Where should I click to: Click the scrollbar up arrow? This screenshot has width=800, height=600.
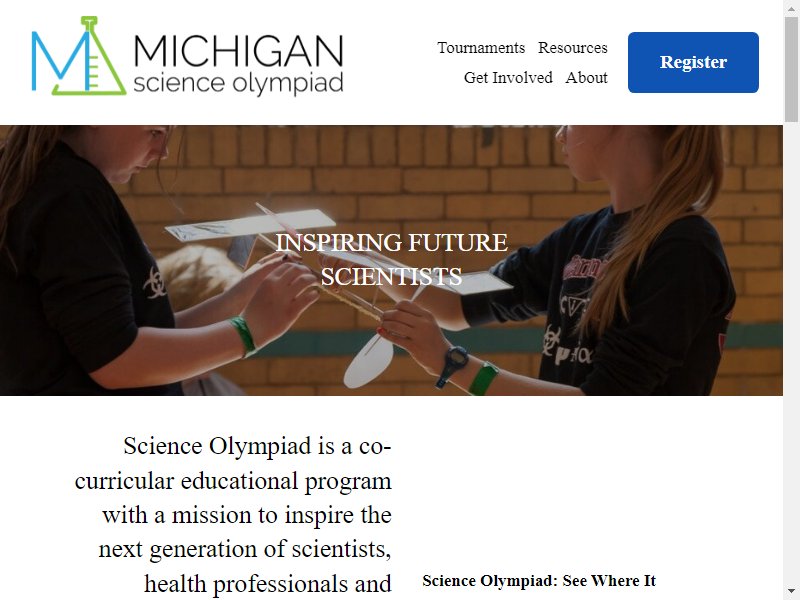click(x=791, y=7)
